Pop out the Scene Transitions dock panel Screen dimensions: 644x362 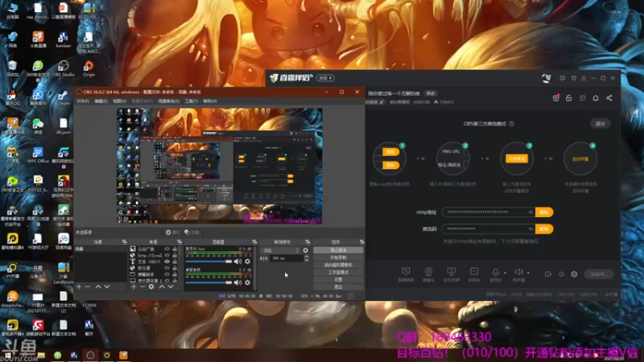(308, 242)
